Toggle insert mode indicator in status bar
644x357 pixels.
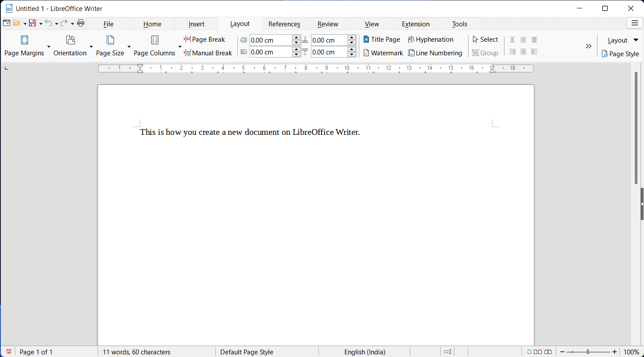pos(448,352)
